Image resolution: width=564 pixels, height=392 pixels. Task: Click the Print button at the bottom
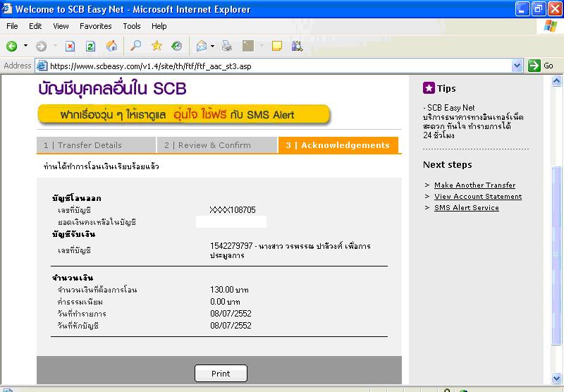click(x=221, y=373)
